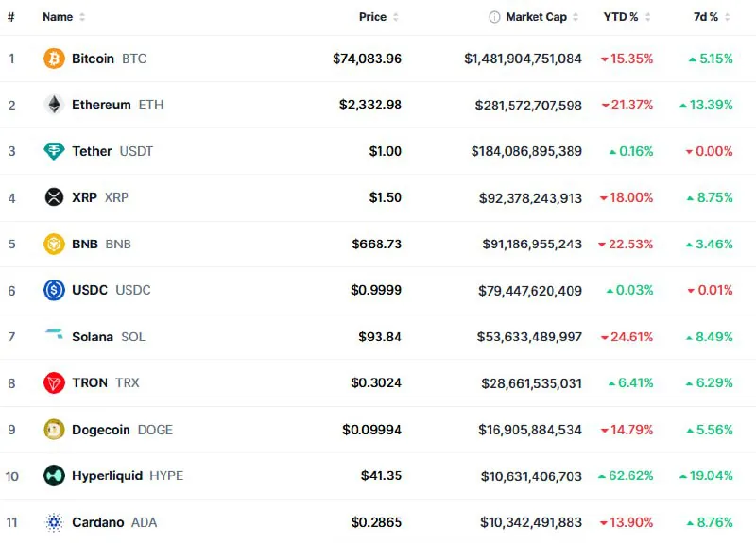Click the Dogecoin logo icon
The width and height of the screenshot is (756, 543).
click(55, 430)
